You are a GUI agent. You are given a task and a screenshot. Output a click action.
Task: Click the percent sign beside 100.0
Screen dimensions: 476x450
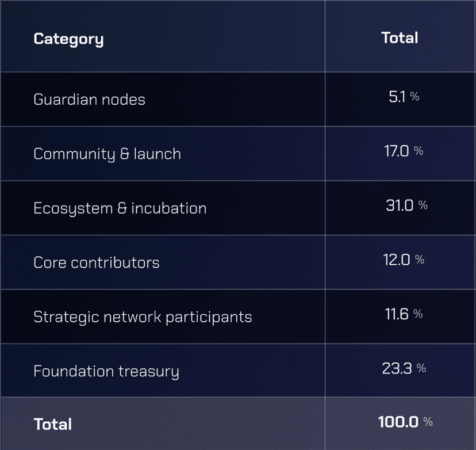428,422
